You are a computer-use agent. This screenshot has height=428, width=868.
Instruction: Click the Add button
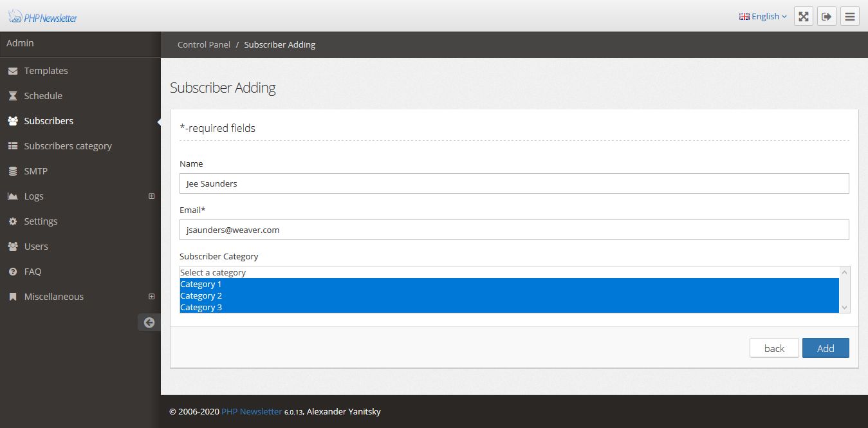(x=826, y=348)
